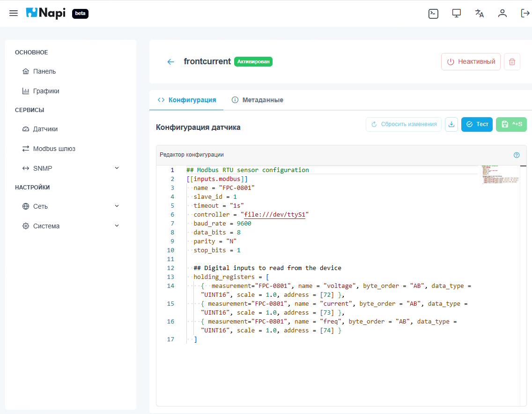Click the back arrow beside frontcurrent
Viewport: 532px width, 414px height.
click(171, 62)
